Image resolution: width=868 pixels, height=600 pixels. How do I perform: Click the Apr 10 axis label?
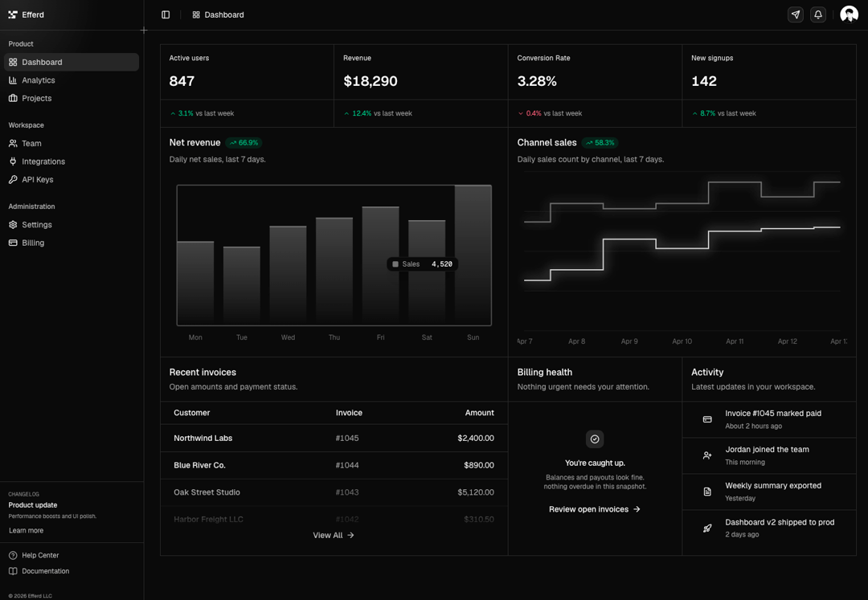pyautogui.click(x=682, y=341)
